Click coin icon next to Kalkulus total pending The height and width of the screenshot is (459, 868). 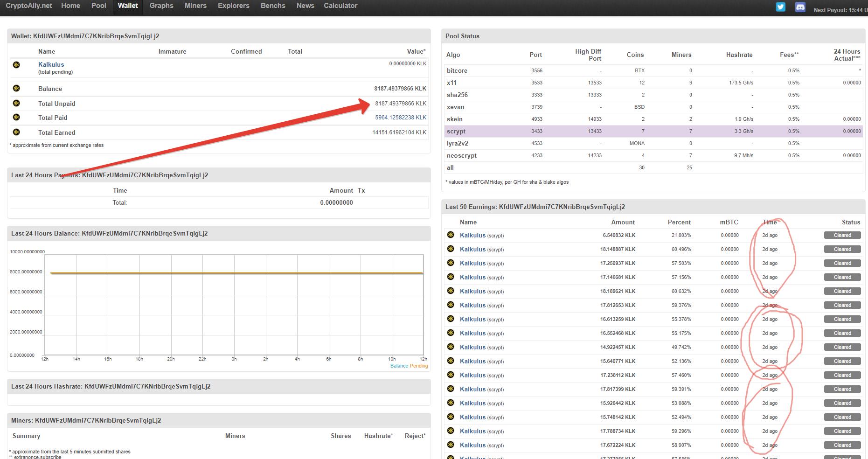16,65
